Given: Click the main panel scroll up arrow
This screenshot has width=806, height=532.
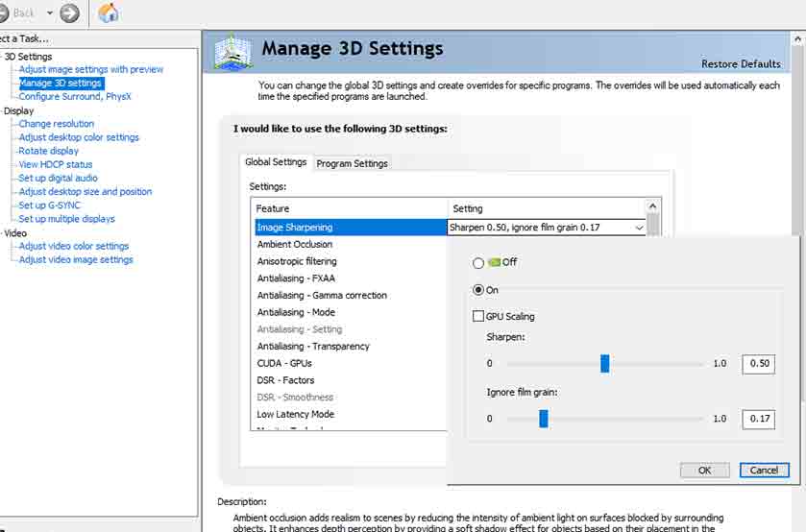Looking at the screenshot, I should coord(798,38).
